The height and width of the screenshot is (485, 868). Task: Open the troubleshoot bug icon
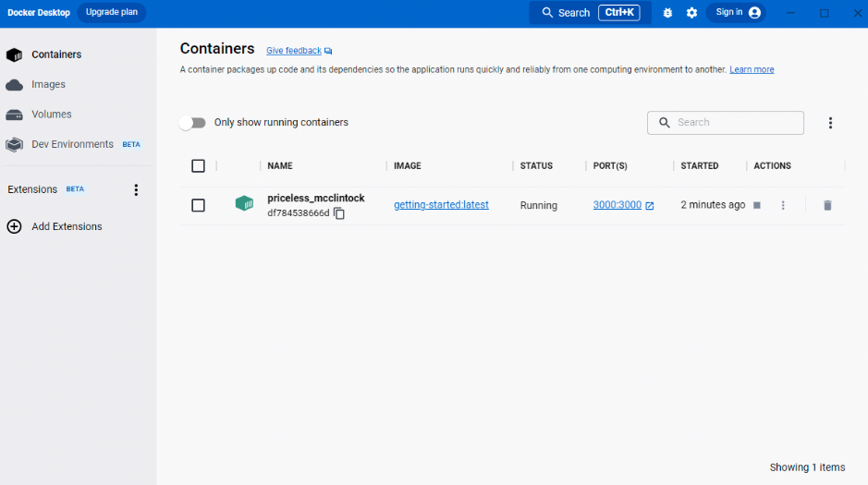tap(667, 13)
